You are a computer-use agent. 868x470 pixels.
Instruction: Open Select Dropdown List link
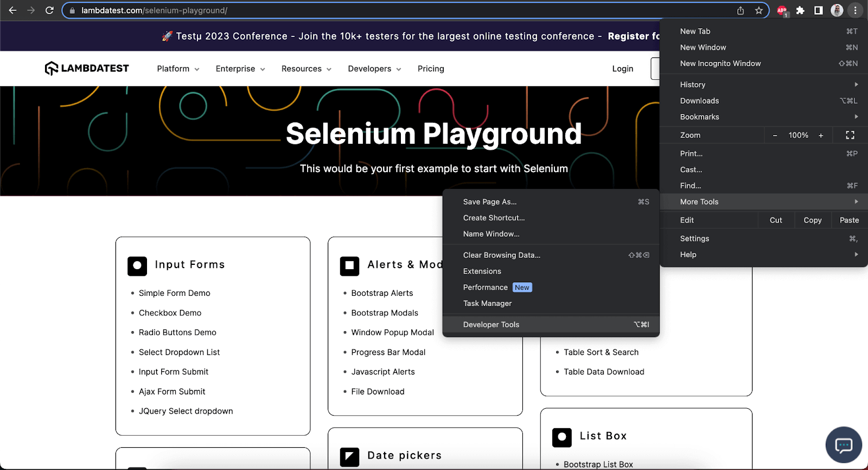[x=179, y=352]
